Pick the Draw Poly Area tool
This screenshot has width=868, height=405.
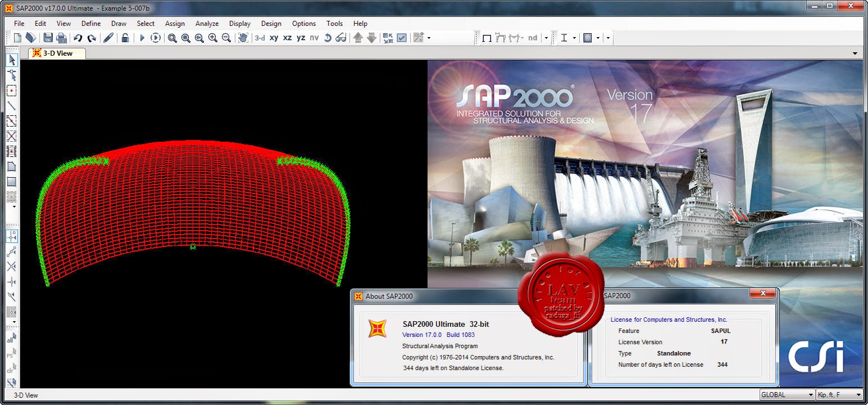click(x=11, y=166)
